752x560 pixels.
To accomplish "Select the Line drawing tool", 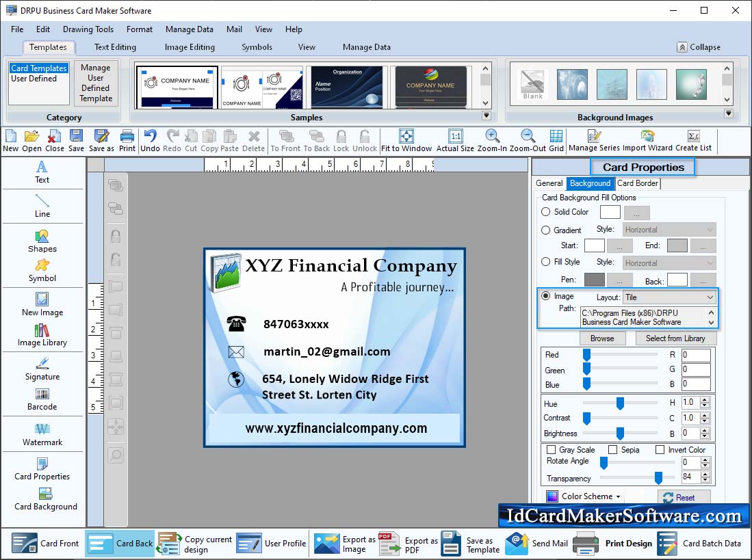I will 42,206.
